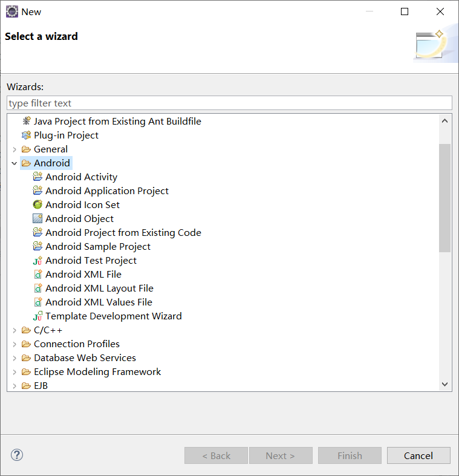Click the Finish button
459x476 pixels.
[x=350, y=455]
